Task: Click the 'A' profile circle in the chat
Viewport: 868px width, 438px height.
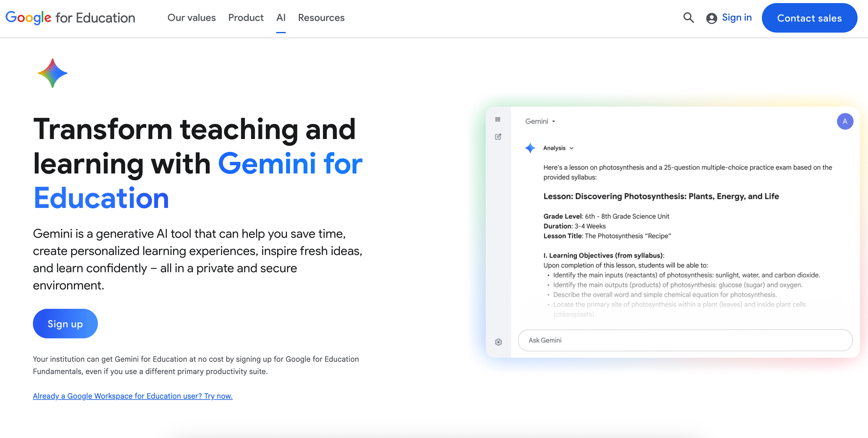Action: click(845, 121)
